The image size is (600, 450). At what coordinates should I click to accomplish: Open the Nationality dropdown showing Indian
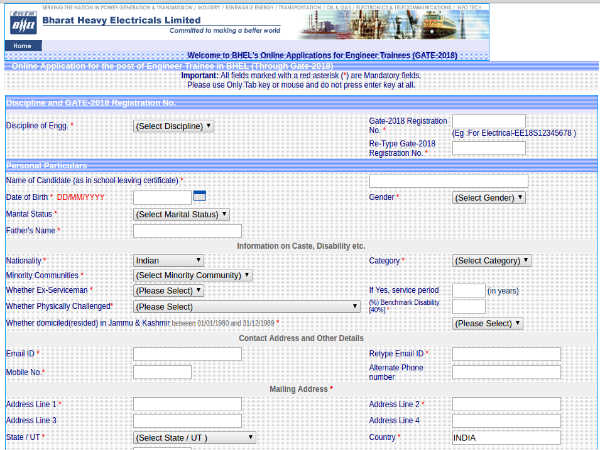(168, 261)
